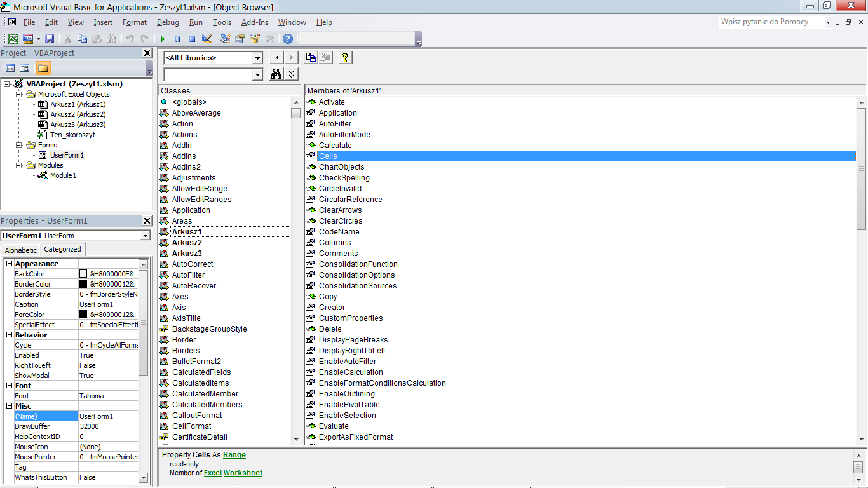Click the BorderColor black color swatch
Screen dimensions: 868x488
click(83, 284)
